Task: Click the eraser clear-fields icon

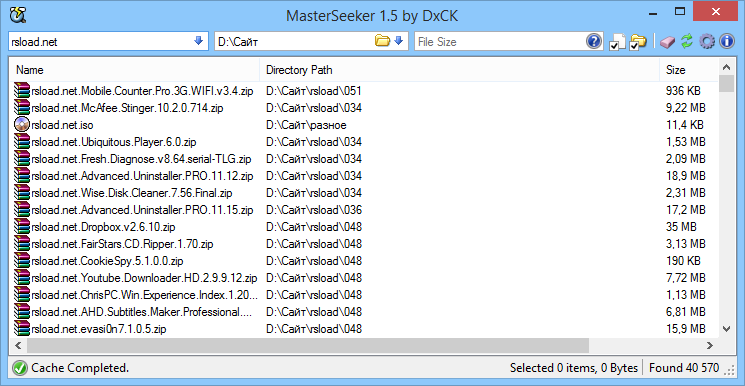Action: pyautogui.click(x=667, y=42)
